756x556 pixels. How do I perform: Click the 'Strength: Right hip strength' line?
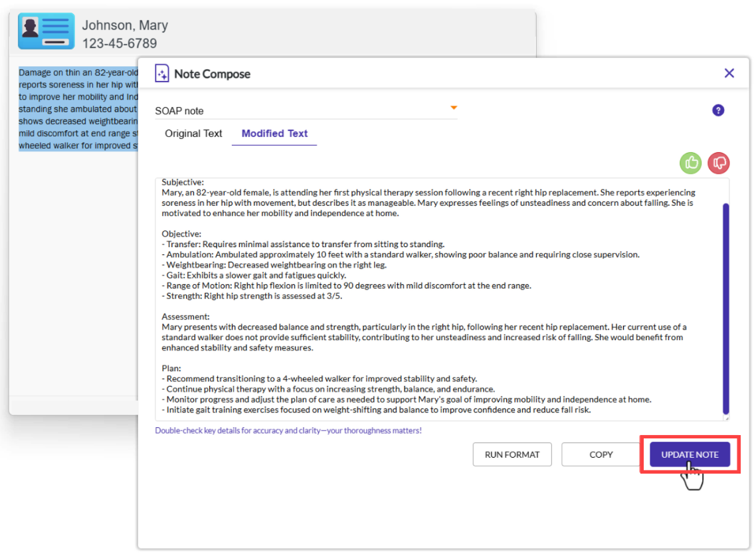252,296
